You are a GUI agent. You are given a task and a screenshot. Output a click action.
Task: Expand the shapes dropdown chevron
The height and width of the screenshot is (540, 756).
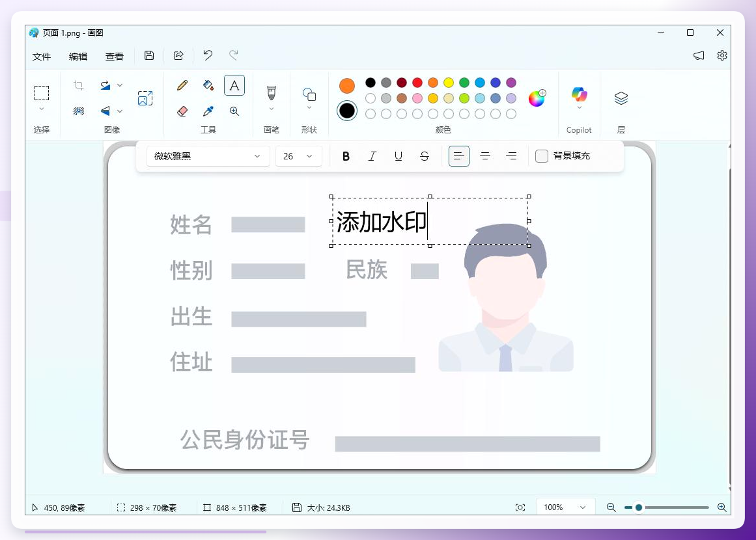(309, 108)
